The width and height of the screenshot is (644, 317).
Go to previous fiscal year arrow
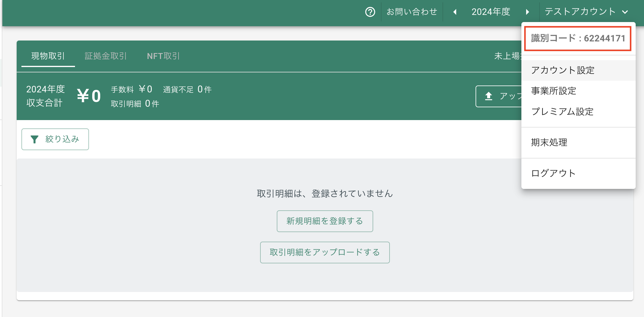(455, 12)
